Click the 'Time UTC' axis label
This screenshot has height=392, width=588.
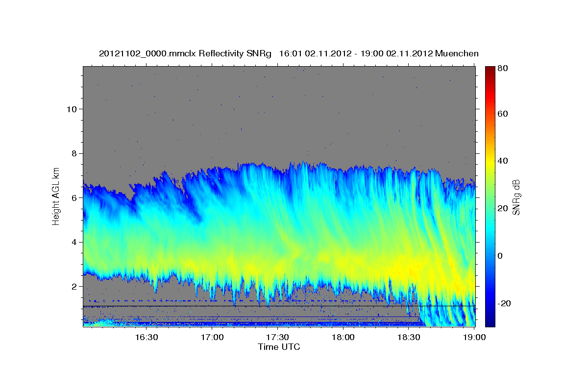[279, 347]
